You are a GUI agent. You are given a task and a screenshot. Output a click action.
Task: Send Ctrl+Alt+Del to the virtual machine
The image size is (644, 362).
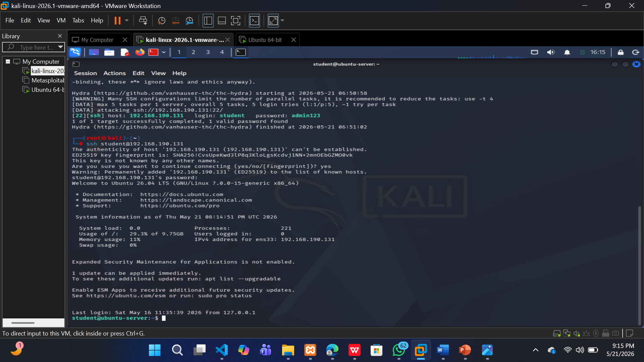pyautogui.click(x=143, y=21)
